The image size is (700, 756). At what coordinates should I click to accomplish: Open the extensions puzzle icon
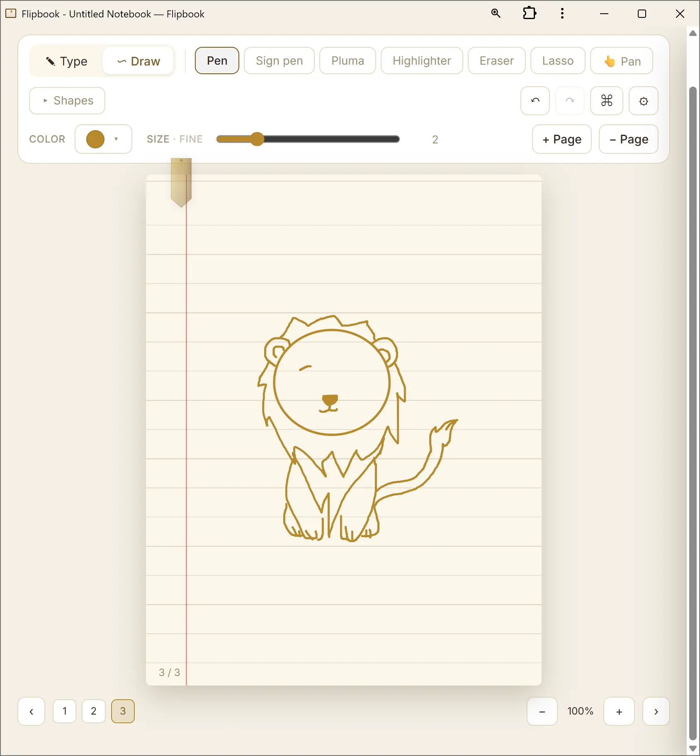click(529, 14)
